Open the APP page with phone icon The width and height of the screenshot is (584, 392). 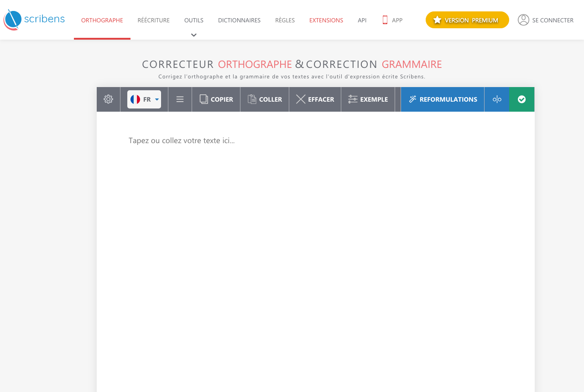tap(392, 20)
